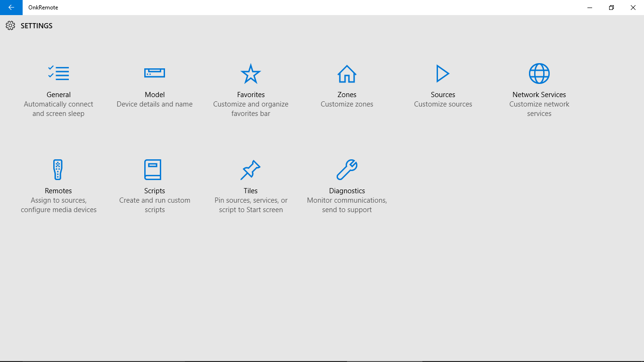Select "Monitor communications, send to support" text

pos(347,205)
